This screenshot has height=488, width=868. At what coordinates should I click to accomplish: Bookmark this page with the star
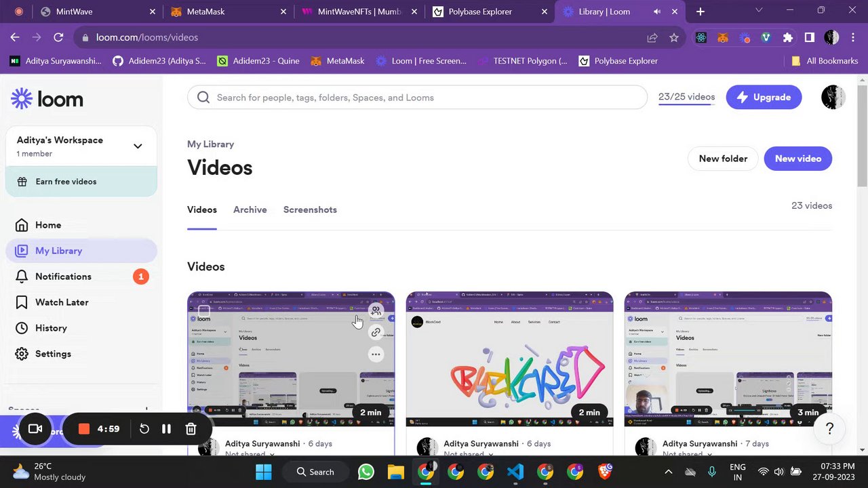[674, 38]
